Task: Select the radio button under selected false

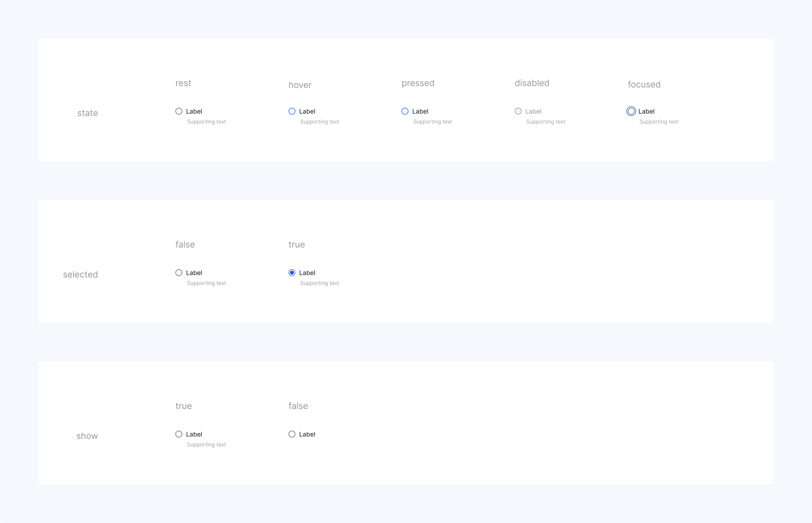Action: tap(179, 273)
